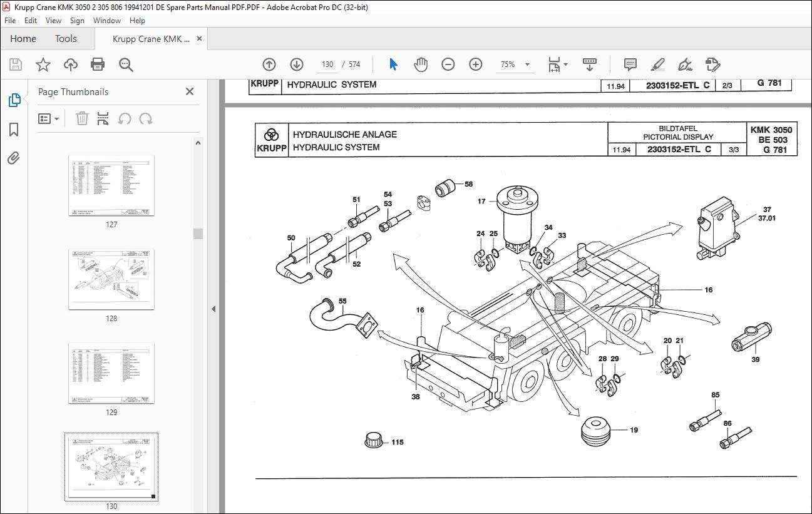Screen dimensions: 812x514
Task: Close the Krupp Crane document tab
Action: 199,39
